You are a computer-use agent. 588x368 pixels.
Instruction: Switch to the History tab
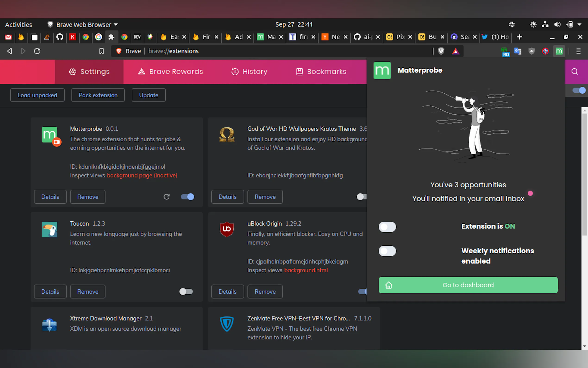pyautogui.click(x=249, y=72)
